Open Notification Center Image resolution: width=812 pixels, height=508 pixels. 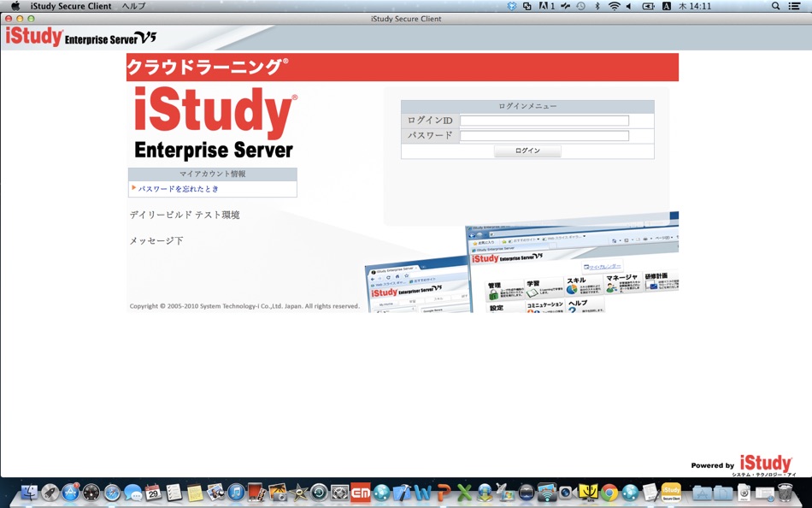pyautogui.click(x=794, y=6)
